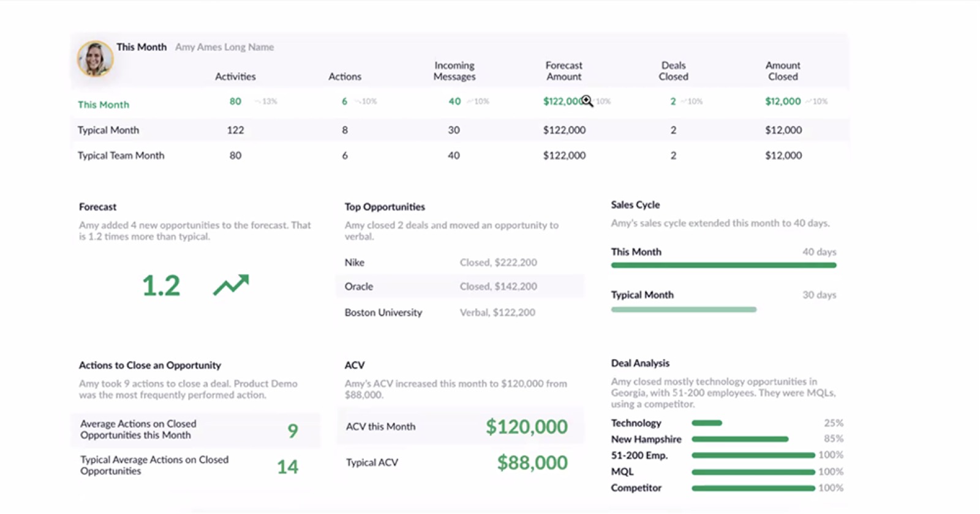Select the Typical Team Month row
Viewport: 980px width, 514px height.
pos(460,155)
